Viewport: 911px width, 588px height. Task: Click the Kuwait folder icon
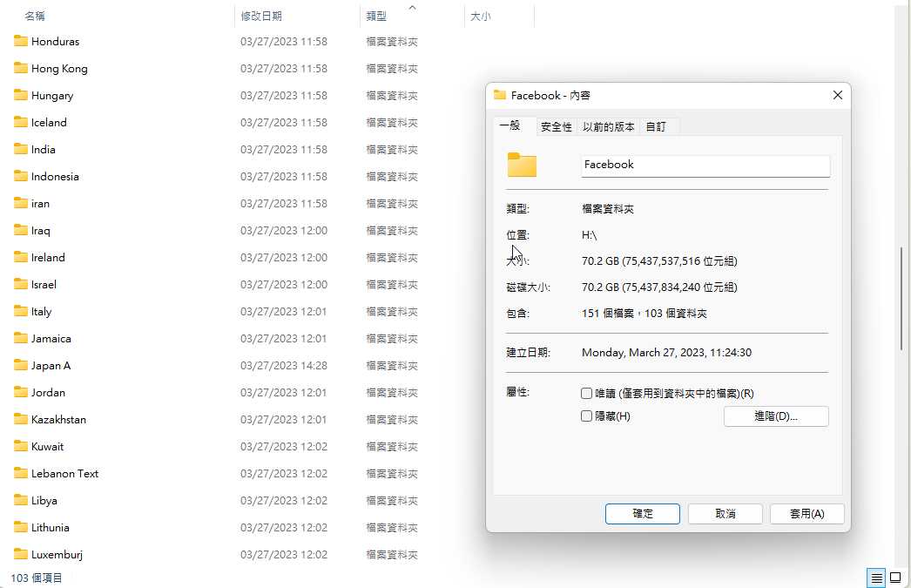click(x=21, y=446)
